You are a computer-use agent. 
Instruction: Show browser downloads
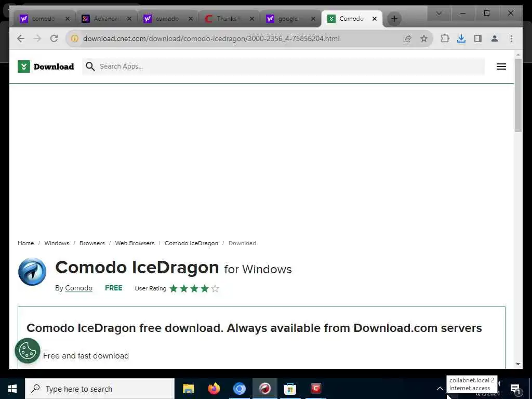tap(461, 38)
